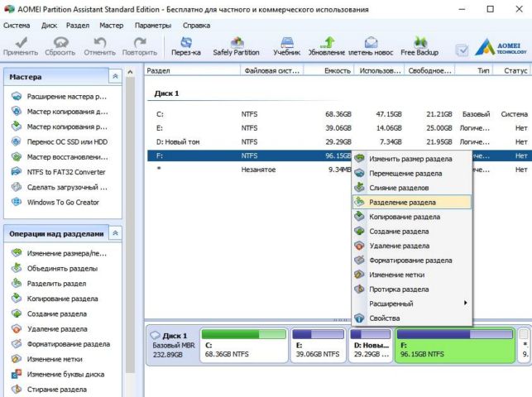Choose Изменение метки in context menu
532x397 pixels.
[x=412, y=275]
